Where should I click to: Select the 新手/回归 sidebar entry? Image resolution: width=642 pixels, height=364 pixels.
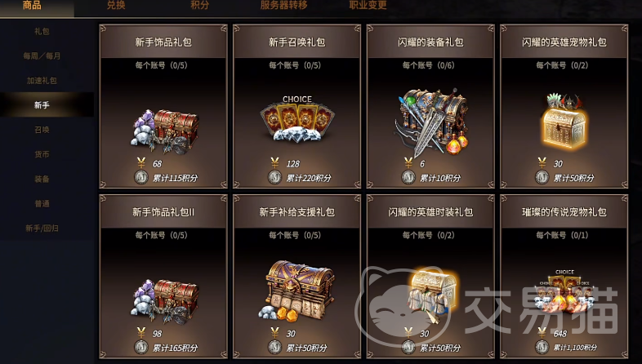42,228
